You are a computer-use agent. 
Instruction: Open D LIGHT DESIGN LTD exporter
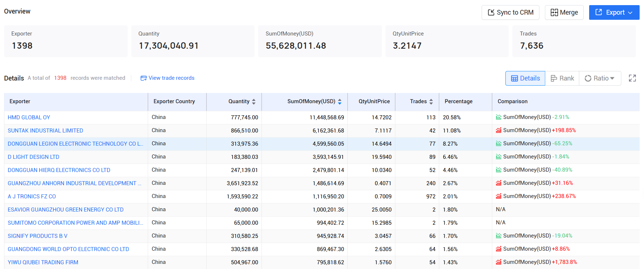point(33,157)
